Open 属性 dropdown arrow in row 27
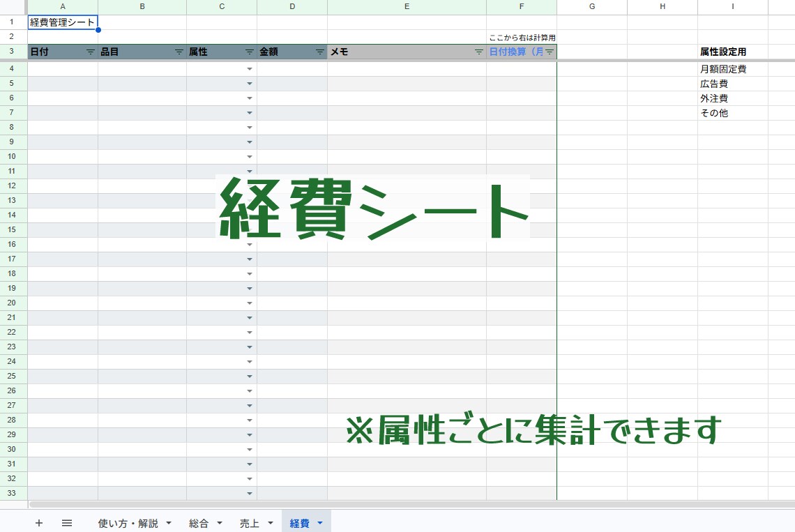 tap(250, 406)
